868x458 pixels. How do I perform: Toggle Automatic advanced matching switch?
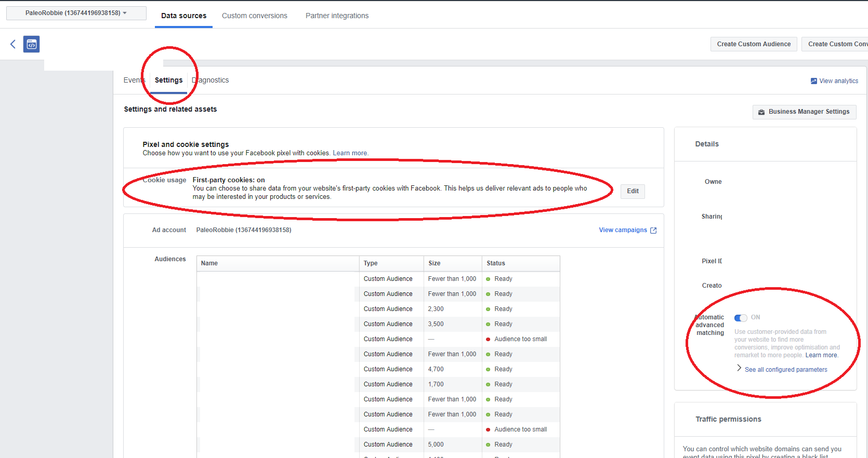point(741,318)
